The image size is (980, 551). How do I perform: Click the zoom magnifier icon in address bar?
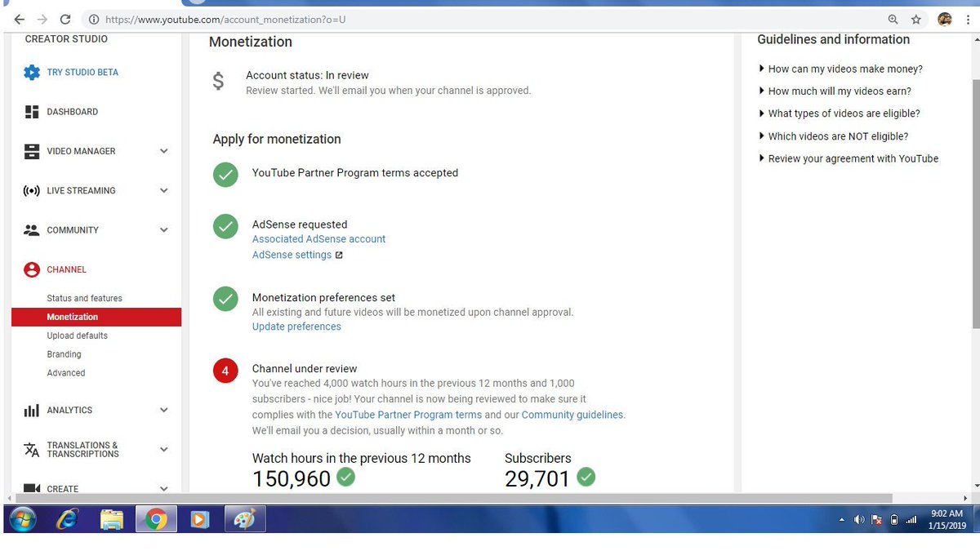coord(893,19)
